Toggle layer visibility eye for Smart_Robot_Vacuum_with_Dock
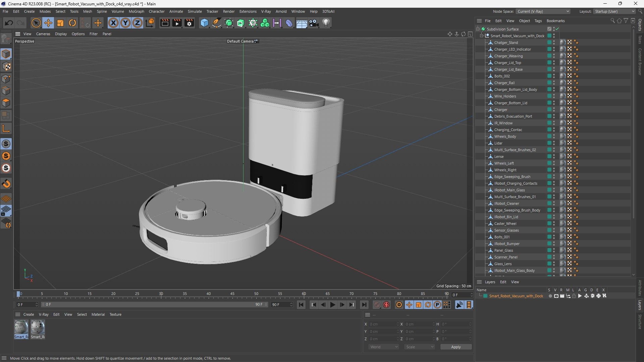This screenshot has height=362, width=644. tap(556, 296)
